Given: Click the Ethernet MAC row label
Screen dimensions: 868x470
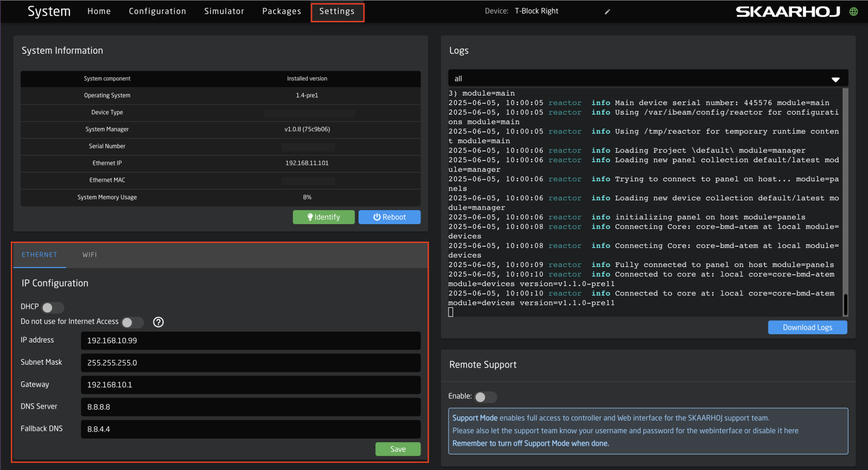Looking at the screenshot, I should pos(107,180).
